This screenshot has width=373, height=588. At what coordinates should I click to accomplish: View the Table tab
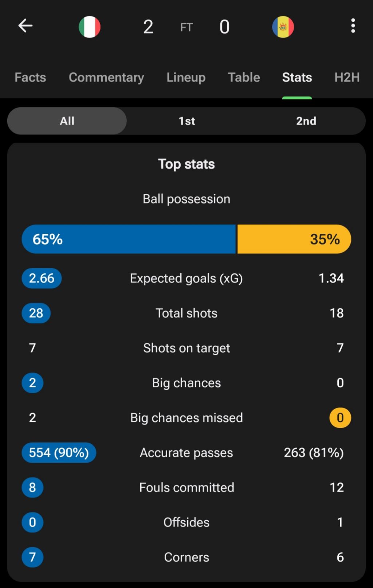tap(244, 77)
